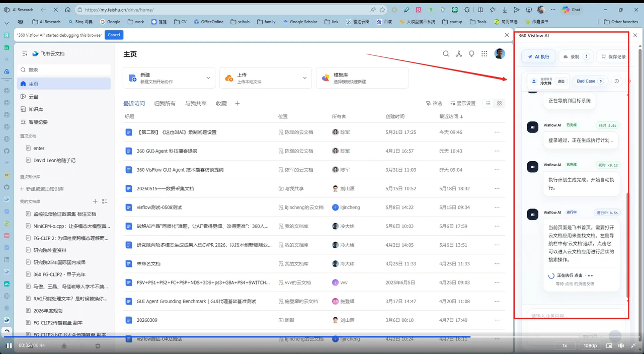
Task: Switch to grid view layout
Action: point(499,103)
